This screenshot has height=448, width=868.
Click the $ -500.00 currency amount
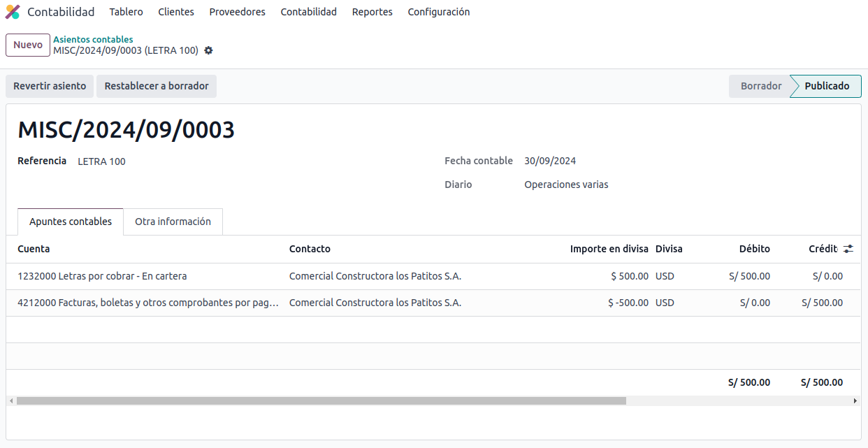(x=628, y=303)
